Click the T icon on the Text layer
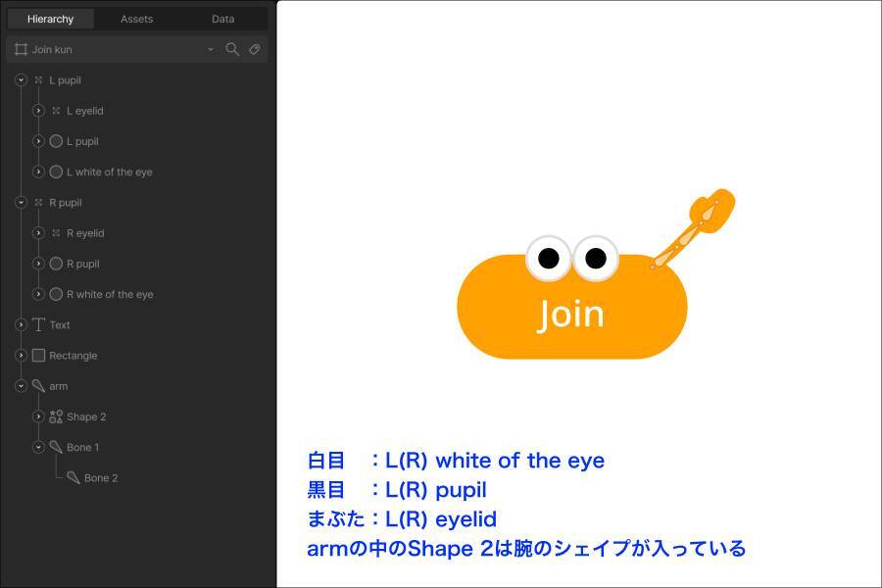The image size is (882, 588). (x=37, y=324)
